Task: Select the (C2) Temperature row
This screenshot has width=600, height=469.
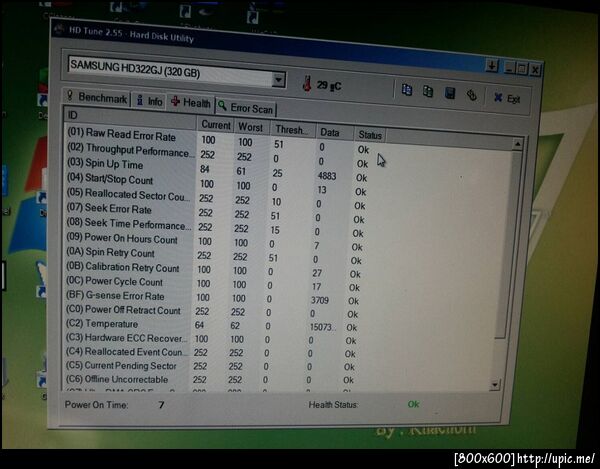Action: coord(210,325)
